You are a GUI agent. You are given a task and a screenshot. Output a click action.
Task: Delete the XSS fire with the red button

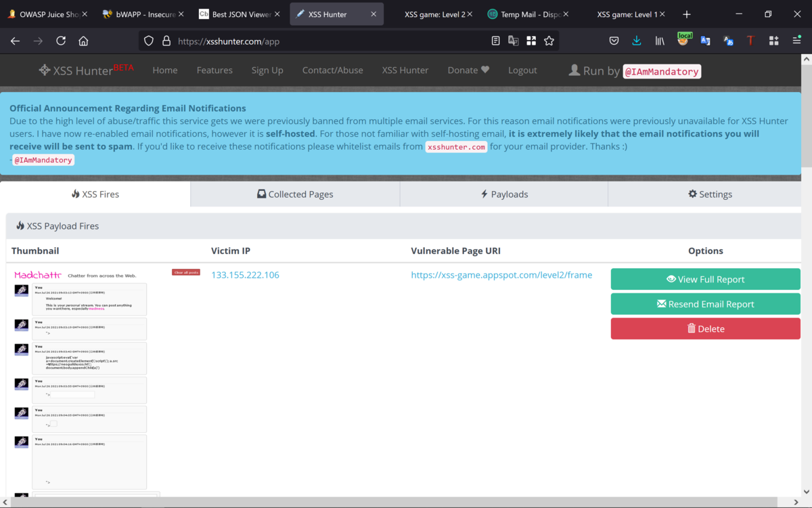[706, 329]
